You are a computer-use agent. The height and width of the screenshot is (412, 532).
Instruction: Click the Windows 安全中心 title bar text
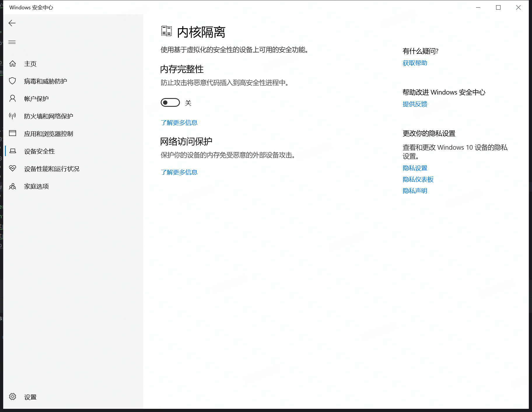click(31, 8)
